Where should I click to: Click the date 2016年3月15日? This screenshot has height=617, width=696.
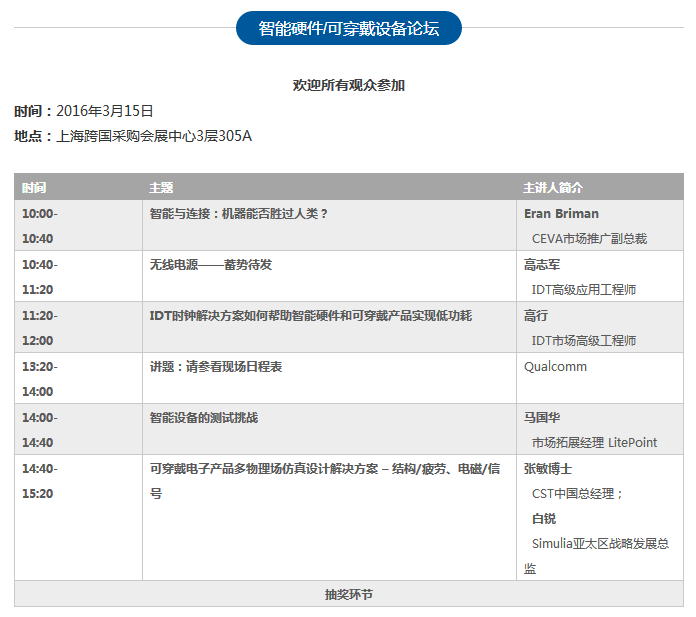tap(104, 111)
